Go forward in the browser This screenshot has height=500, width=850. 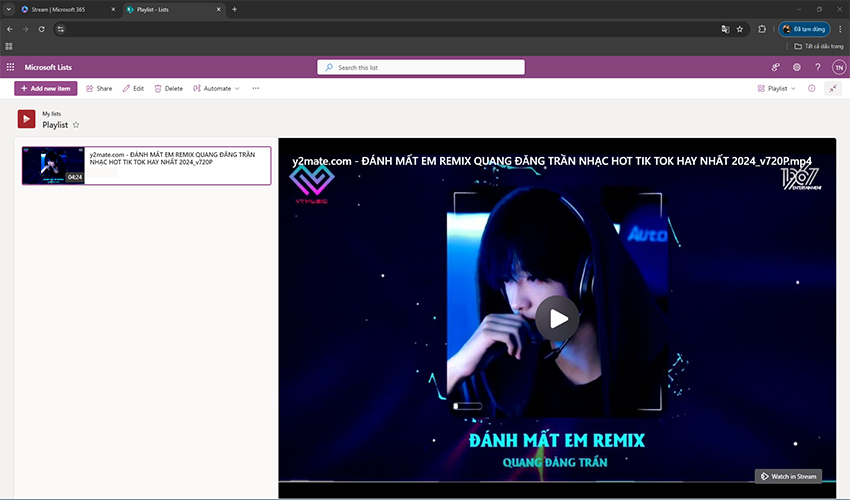coord(25,29)
